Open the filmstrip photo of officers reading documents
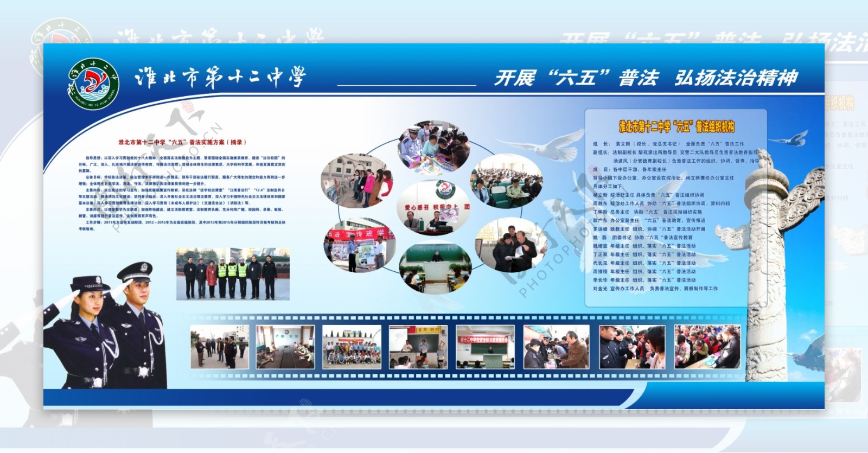This screenshot has width=868, height=453. coord(632,347)
